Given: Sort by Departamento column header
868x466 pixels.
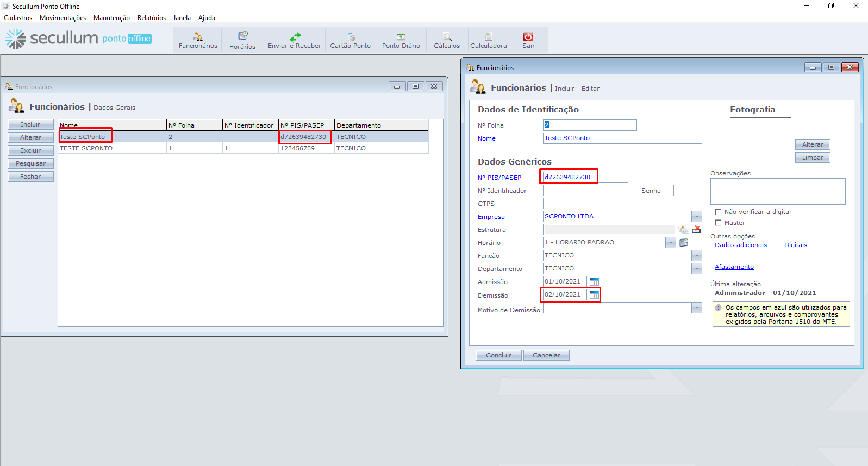Looking at the screenshot, I should [381, 125].
